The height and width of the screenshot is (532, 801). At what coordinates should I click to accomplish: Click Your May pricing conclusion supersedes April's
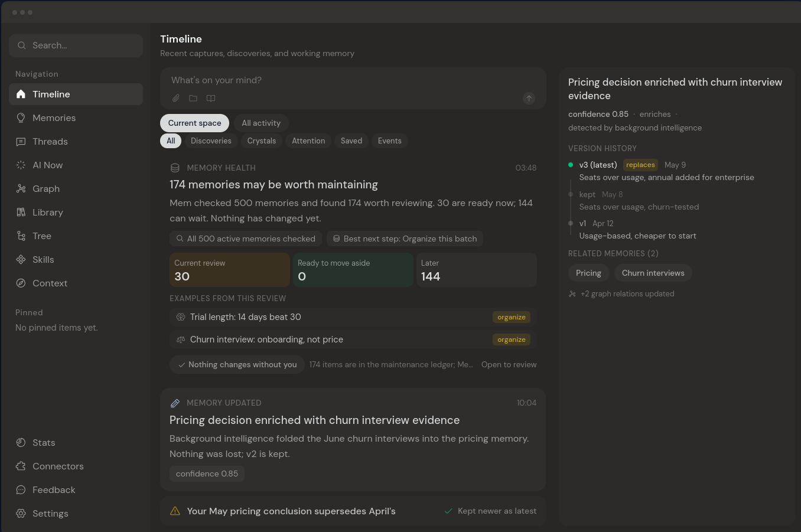291,511
